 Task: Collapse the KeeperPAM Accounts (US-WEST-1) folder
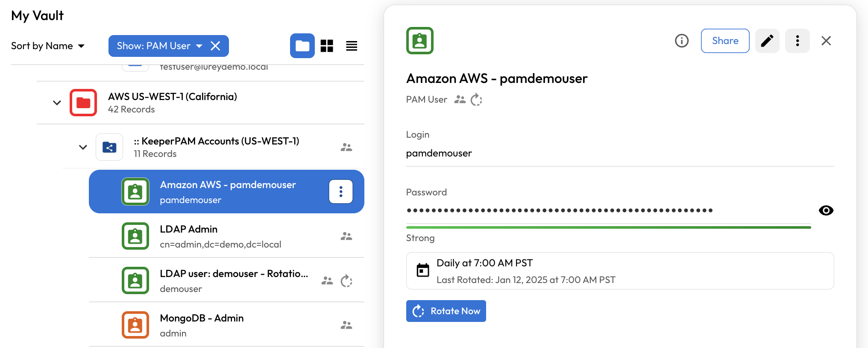coord(83,147)
